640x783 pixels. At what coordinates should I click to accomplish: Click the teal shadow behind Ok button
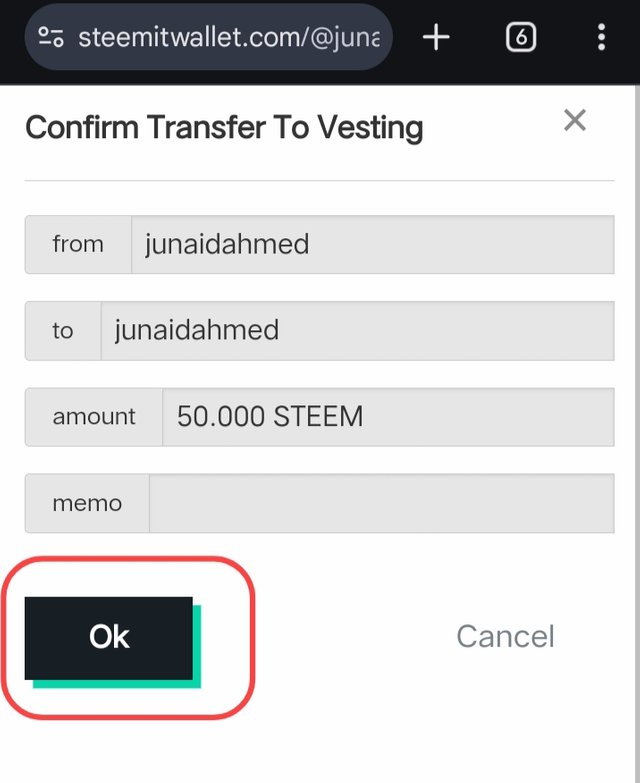(197, 649)
